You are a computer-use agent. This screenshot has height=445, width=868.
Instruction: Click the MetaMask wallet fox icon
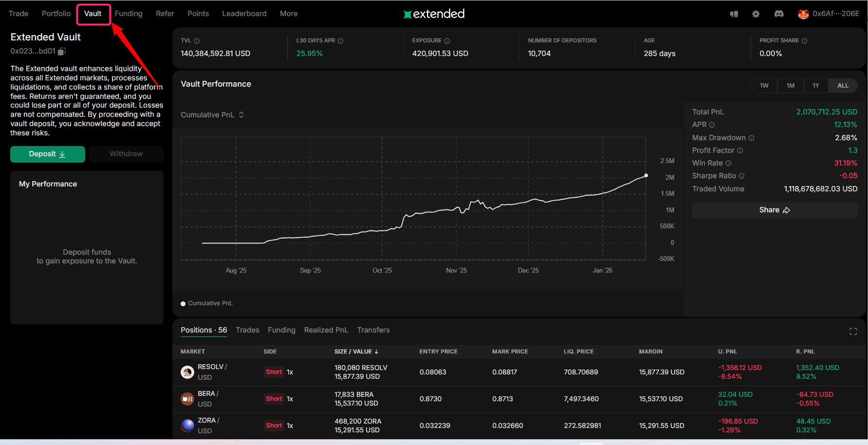coord(803,14)
